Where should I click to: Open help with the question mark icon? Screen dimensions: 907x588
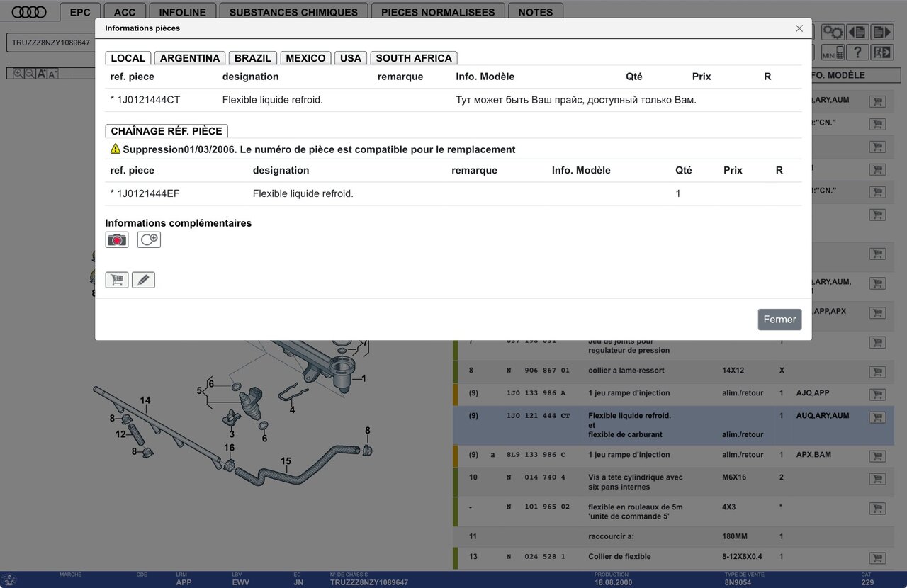[x=857, y=52]
